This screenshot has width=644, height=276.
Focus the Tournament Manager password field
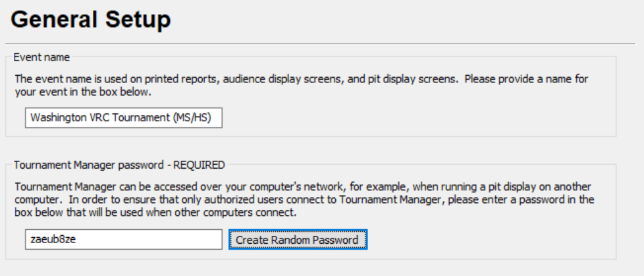coord(123,240)
